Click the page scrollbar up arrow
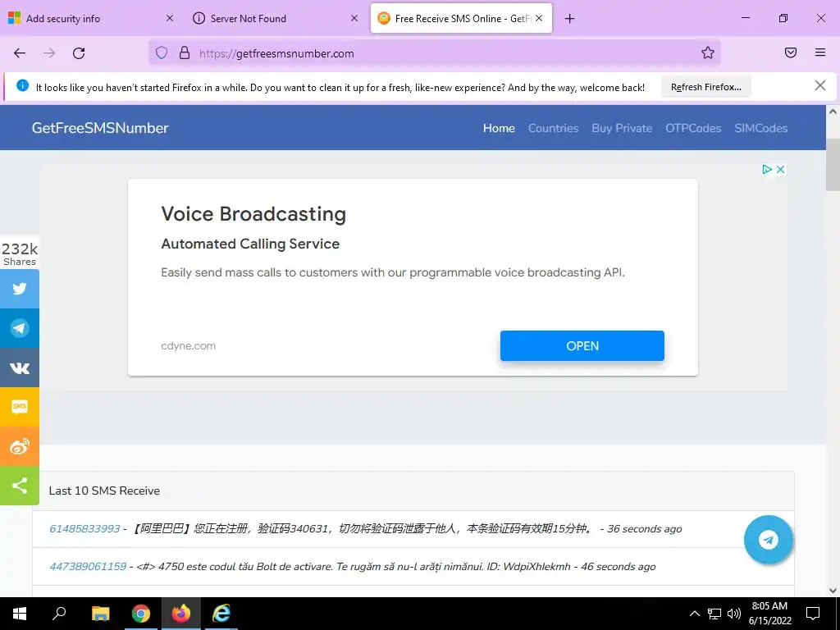This screenshot has height=630, width=840. point(833,112)
